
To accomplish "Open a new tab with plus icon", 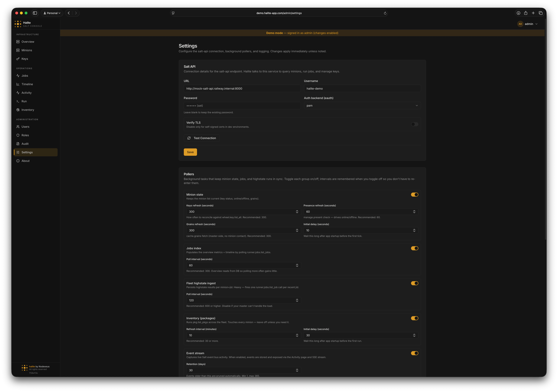I will pos(533,13).
